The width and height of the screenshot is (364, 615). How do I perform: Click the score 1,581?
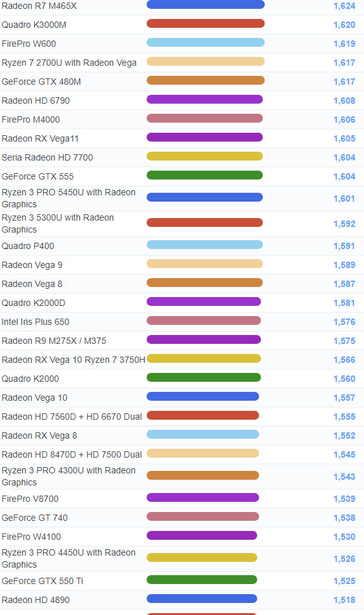click(344, 303)
